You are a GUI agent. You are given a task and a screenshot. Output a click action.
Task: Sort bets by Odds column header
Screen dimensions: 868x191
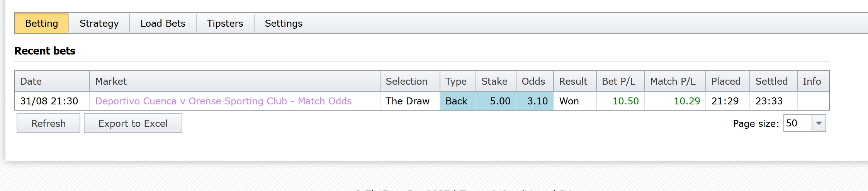[x=533, y=82]
